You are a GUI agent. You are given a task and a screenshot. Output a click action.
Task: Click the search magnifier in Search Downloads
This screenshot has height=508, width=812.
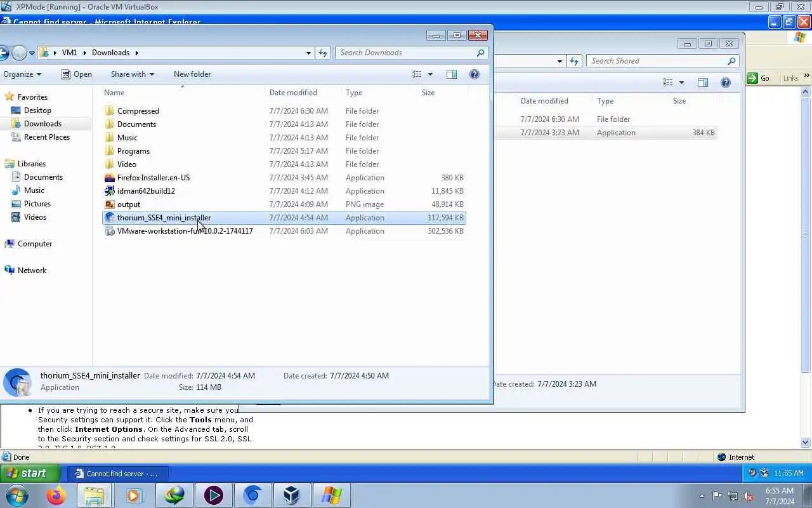pos(480,53)
